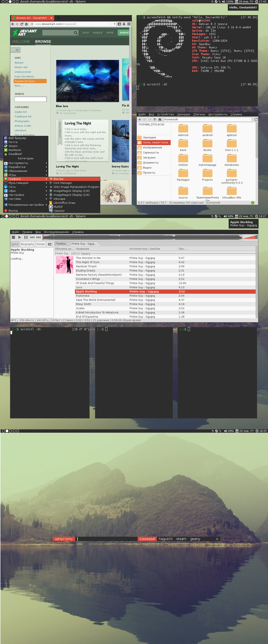Open the apktool folder
Screen dimensions: 268x644
232,131
